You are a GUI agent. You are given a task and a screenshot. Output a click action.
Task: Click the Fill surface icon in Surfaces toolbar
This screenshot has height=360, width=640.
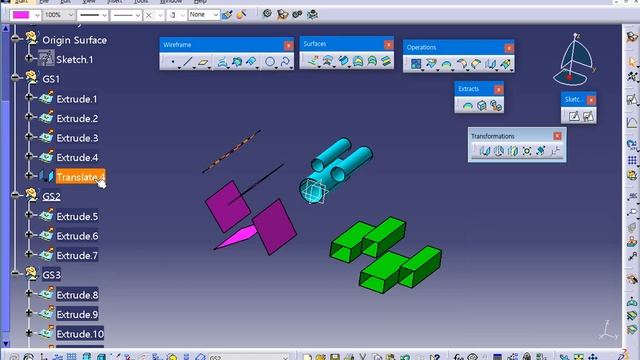click(x=358, y=61)
